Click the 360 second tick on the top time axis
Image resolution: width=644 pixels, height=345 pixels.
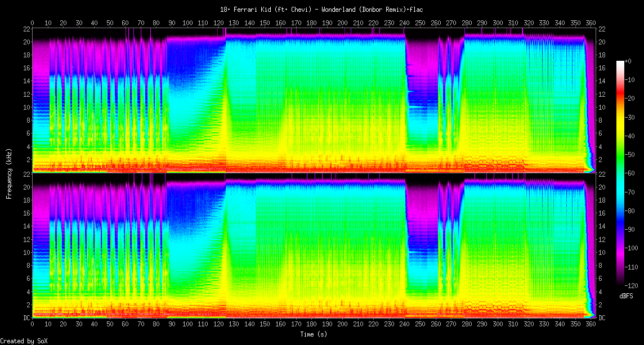click(x=590, y=23)
